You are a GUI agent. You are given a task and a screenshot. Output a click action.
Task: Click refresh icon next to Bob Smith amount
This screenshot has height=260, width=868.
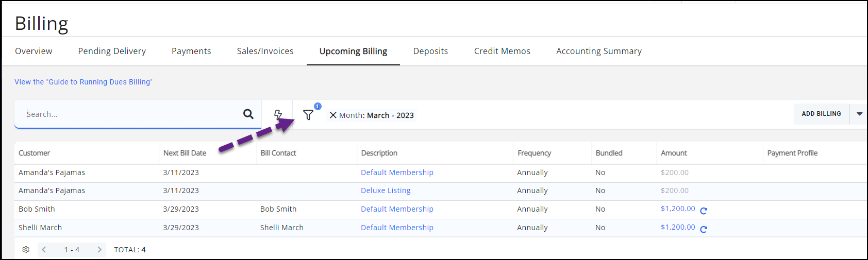704,210
